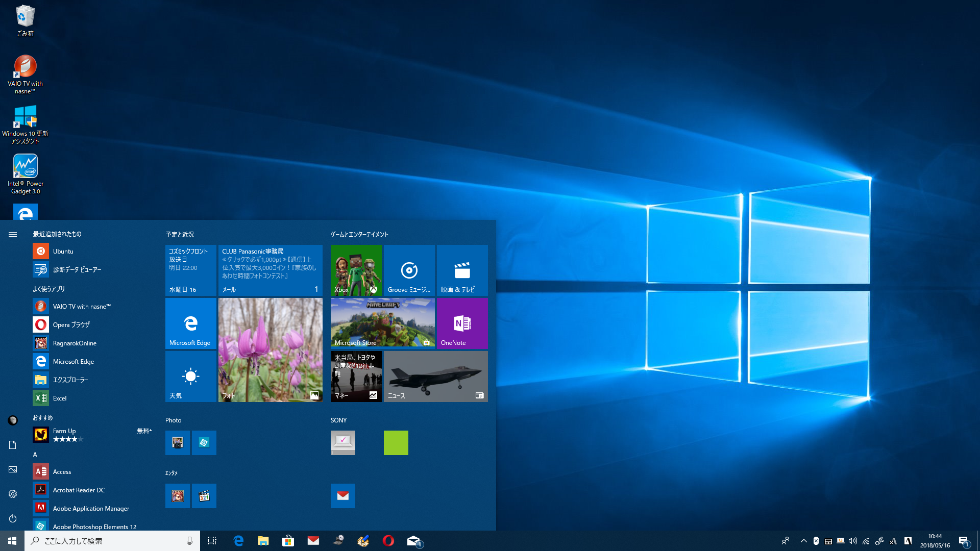Open the Media Player Classic 321 tile
The height and width of the screenshot is (551, 980).
204,496
